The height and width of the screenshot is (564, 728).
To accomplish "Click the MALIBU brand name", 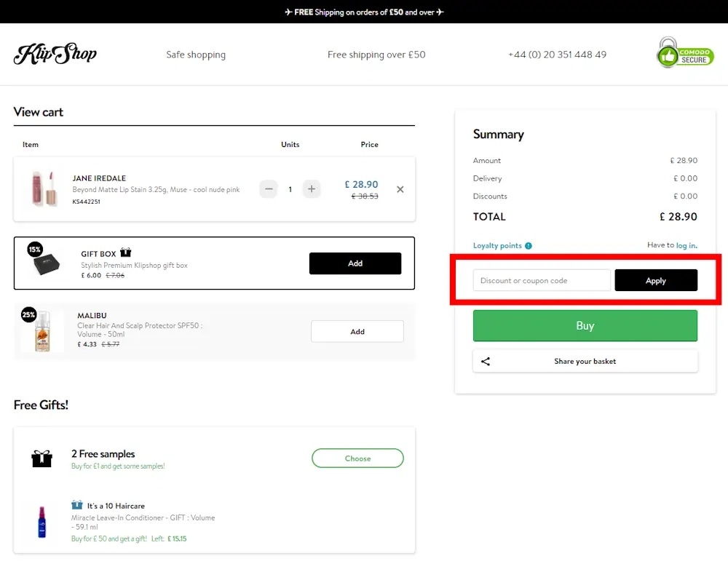I will [92, 315].
